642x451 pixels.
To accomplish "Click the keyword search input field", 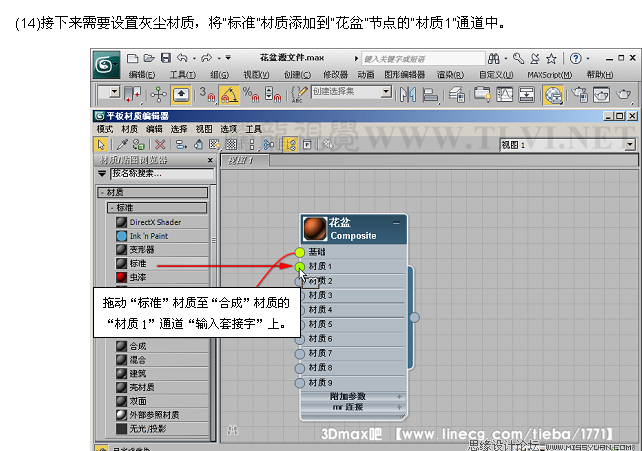I will [423, 59].
